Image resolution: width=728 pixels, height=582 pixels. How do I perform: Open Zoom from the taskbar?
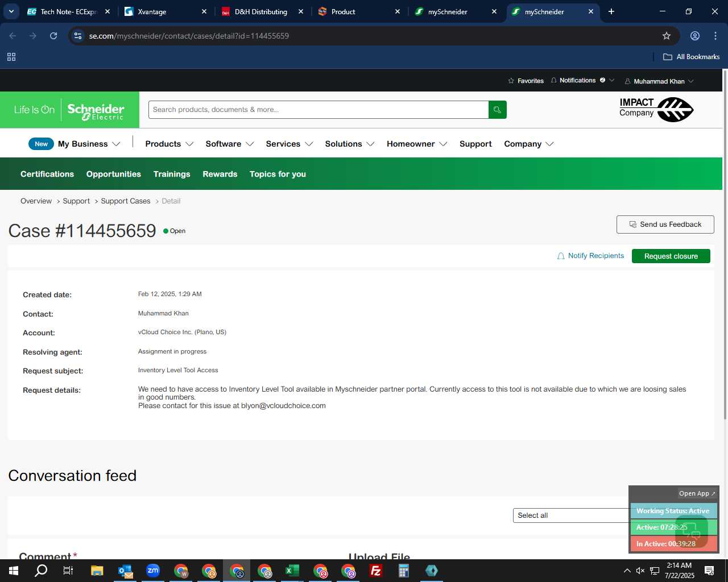point(153,571)
